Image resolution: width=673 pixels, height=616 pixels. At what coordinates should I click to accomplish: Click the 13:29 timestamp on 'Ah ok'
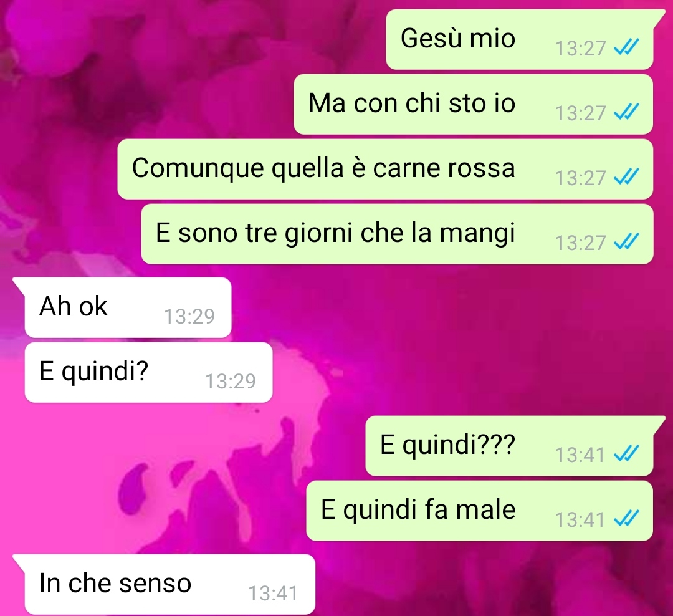[x=189, y=317]
